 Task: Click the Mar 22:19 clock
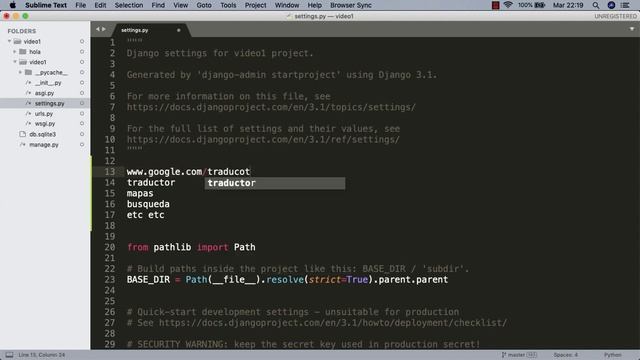click(568, 5)
